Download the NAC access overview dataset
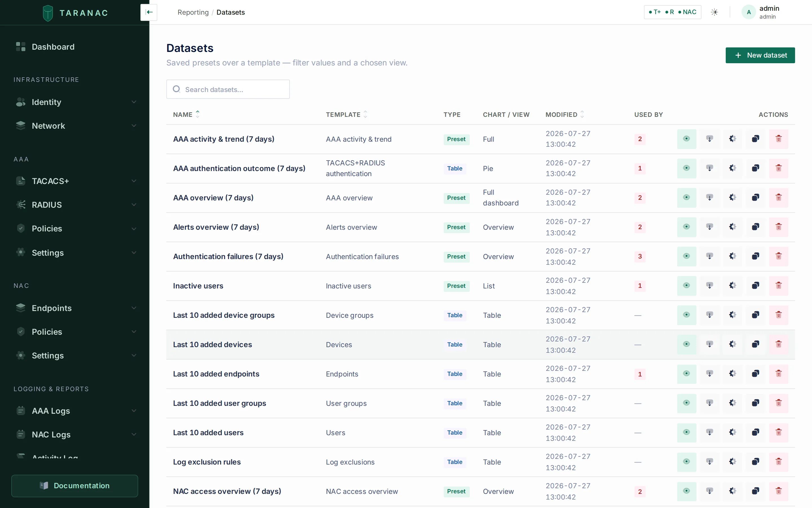The image size is (812, 508). [710, 491]
